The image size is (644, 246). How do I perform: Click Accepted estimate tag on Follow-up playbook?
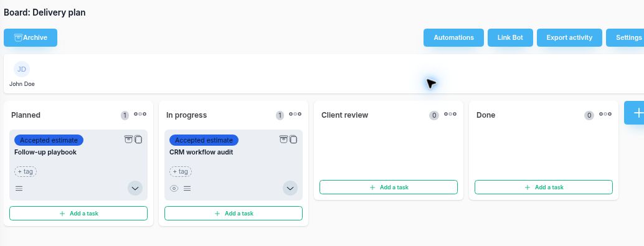[x=49, y=140]
